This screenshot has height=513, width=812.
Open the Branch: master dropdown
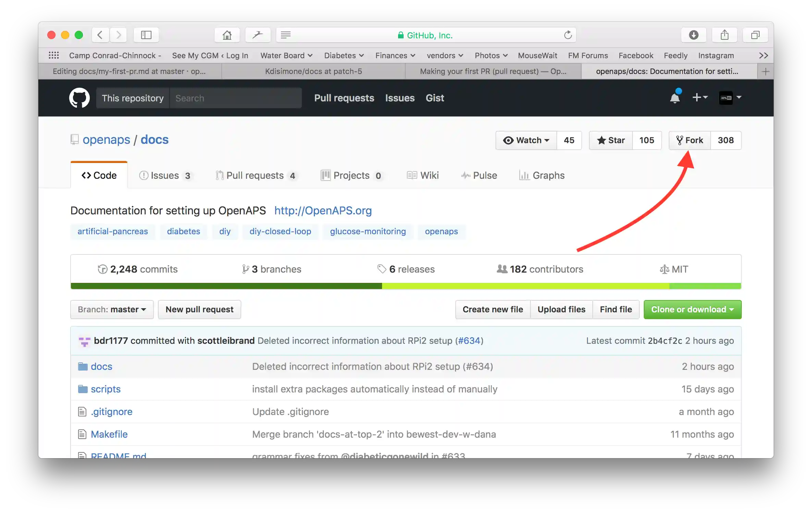pyautogui.click(x=111, y=309)
